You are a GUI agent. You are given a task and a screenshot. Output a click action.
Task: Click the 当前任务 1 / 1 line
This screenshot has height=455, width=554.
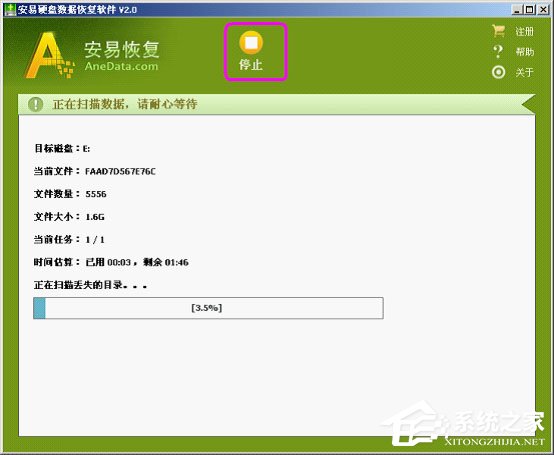pyautogui.click(x=69, y=240)
